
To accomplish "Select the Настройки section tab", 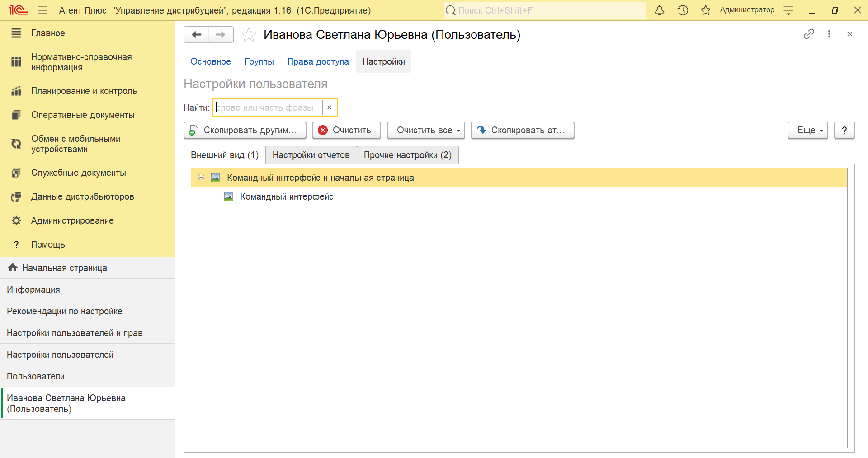I will tap(383, 61).
